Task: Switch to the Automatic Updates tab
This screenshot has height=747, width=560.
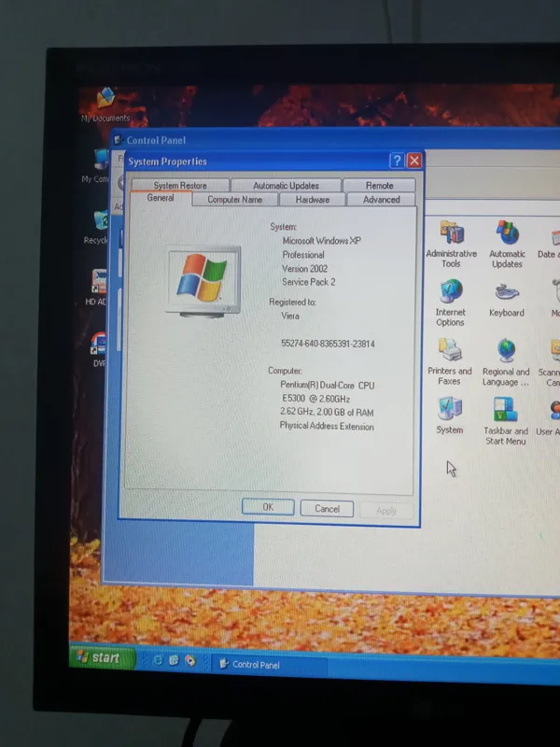Action: point(286,185)
